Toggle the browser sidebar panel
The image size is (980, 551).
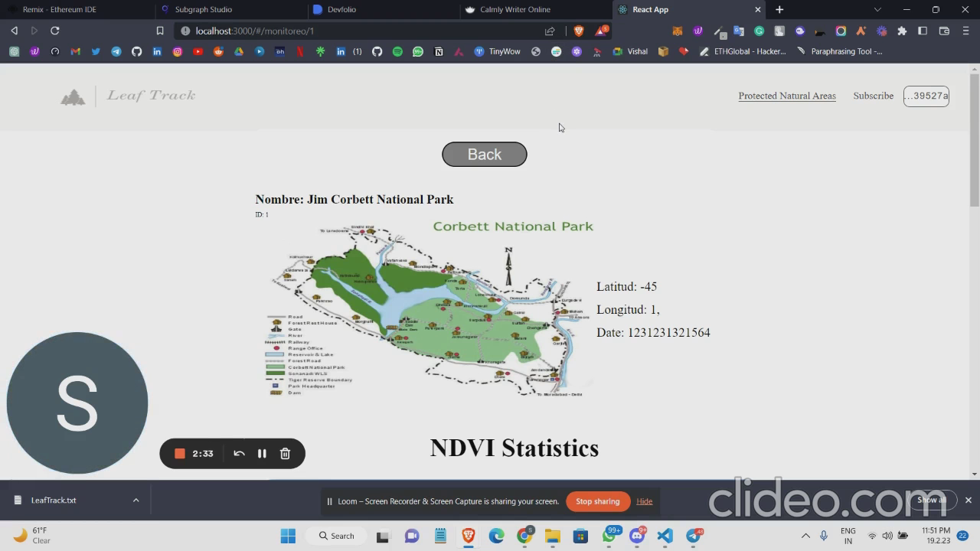pyautogui.click(x=923, y=31)
